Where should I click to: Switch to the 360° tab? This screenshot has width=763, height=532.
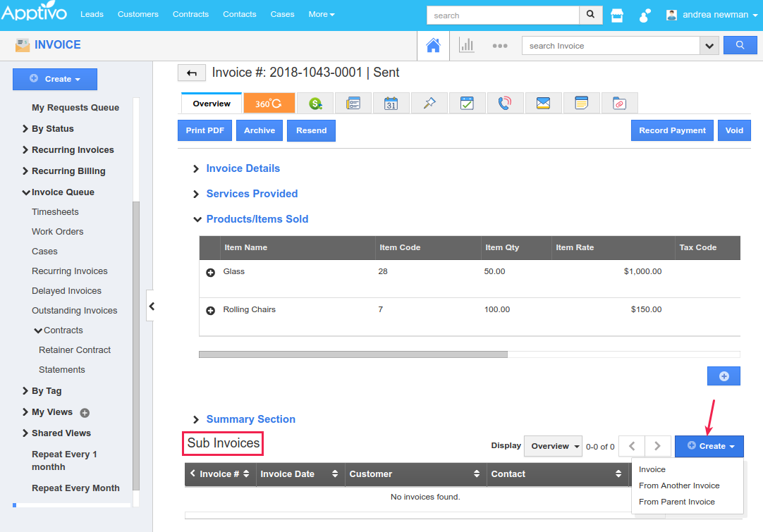tap(269, 104)
